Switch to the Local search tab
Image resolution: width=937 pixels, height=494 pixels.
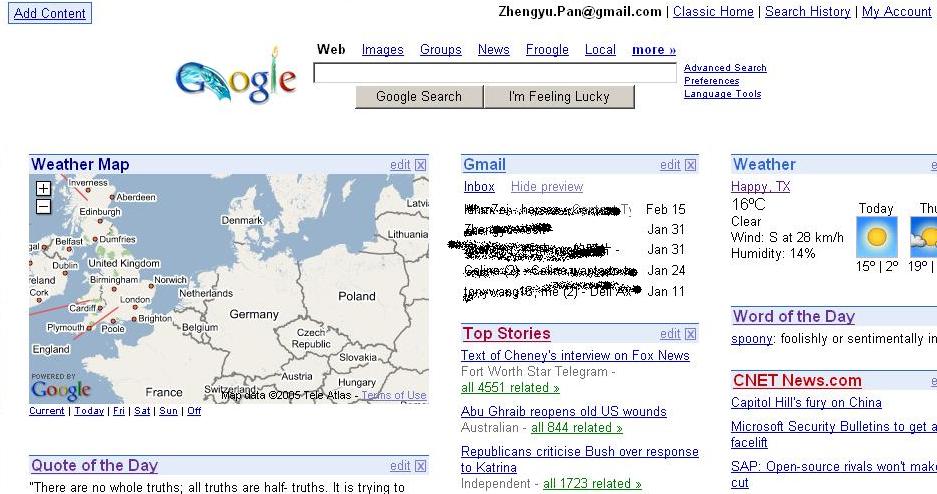pyautogui.click(x=600, y=50)
